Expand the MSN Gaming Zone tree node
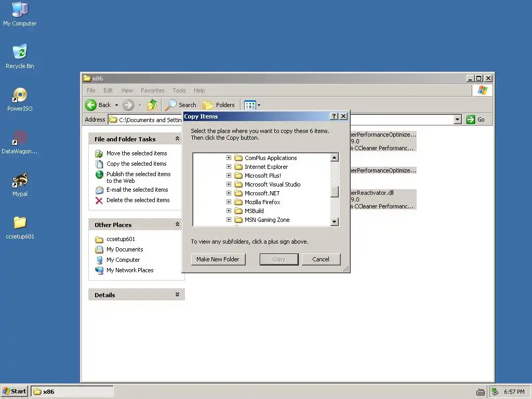 tap(229, 220)
